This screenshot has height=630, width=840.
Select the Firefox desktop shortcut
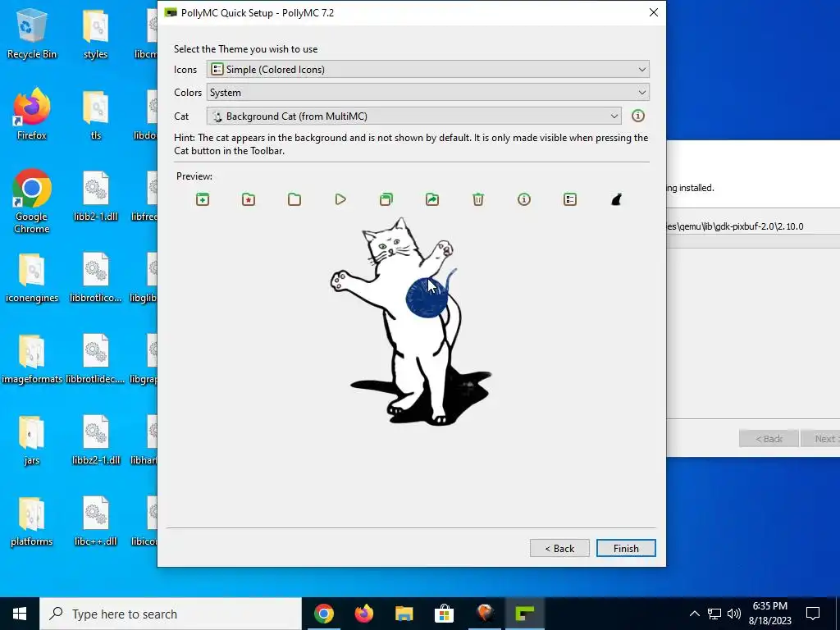coord(32,115)
